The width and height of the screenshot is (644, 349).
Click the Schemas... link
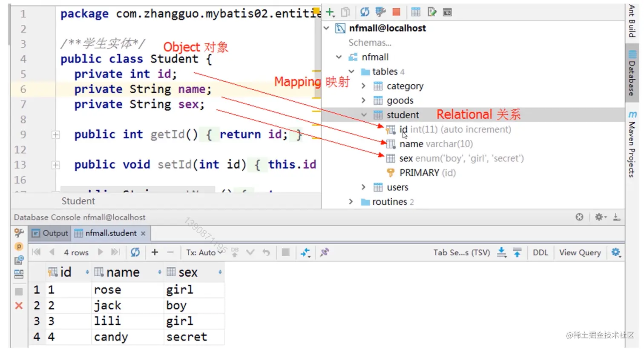[370, 43]
